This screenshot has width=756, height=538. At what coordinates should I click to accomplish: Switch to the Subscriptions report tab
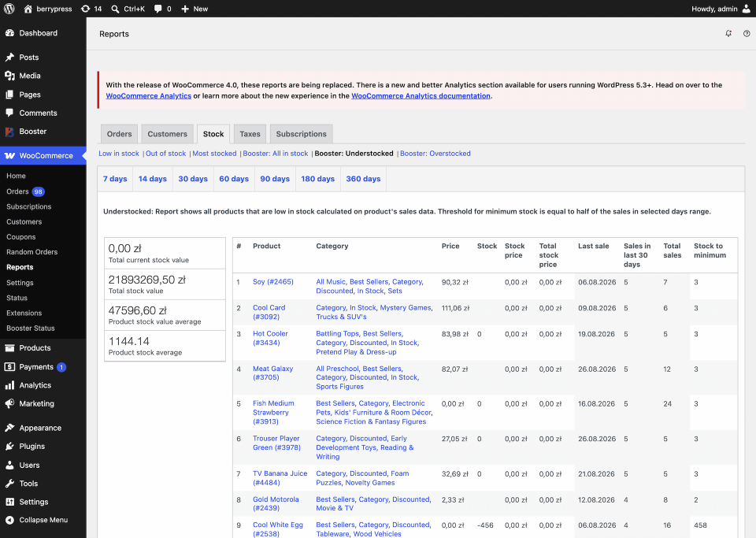point(302,134)
